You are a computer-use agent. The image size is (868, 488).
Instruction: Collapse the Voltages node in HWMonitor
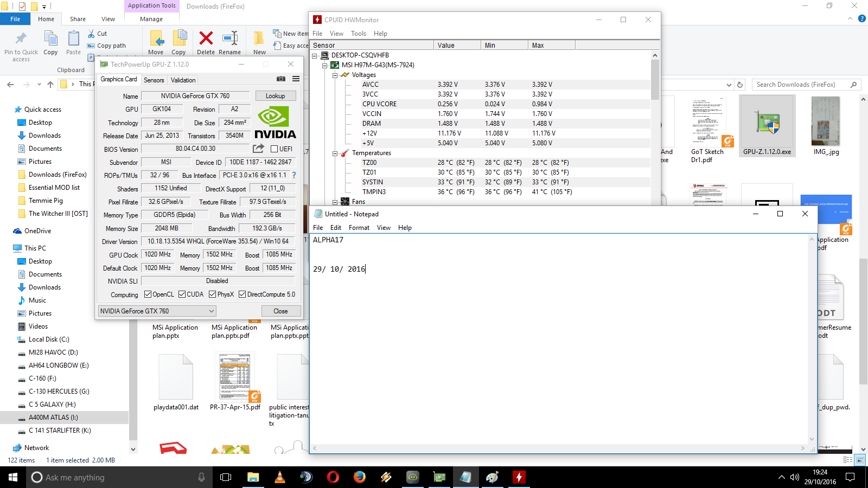point(335,75)
